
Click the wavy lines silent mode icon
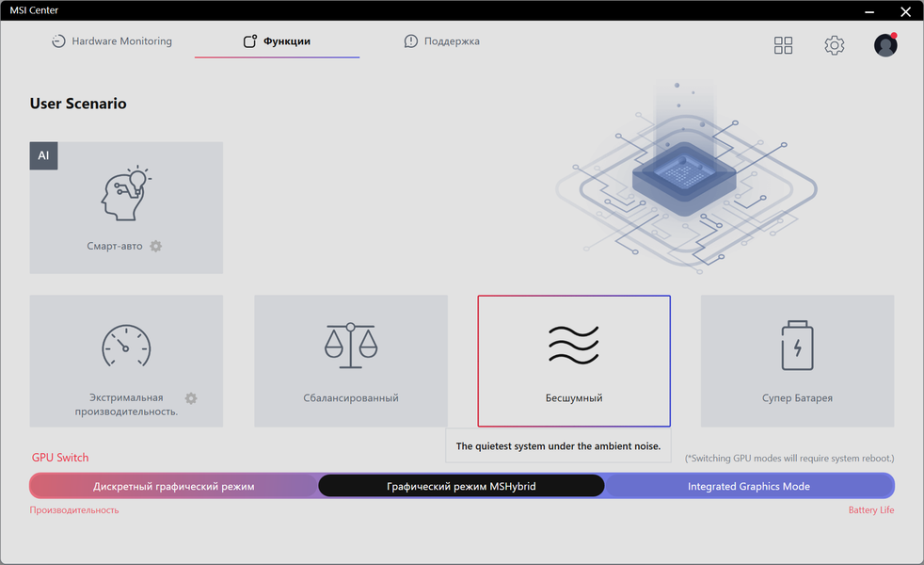[574, 345]
